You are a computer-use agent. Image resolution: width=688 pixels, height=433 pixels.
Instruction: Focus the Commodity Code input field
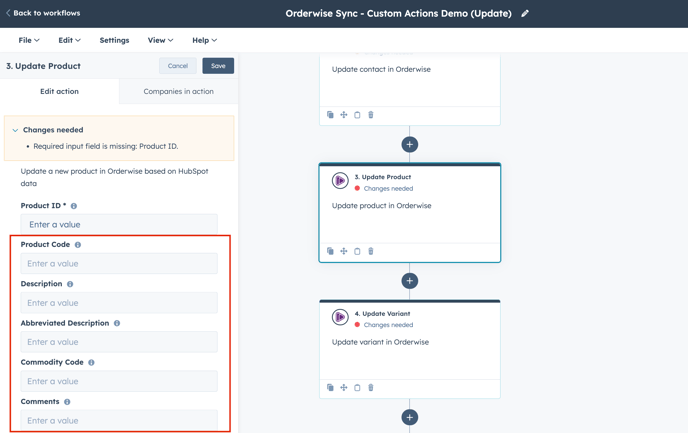(x=119, y=381)
